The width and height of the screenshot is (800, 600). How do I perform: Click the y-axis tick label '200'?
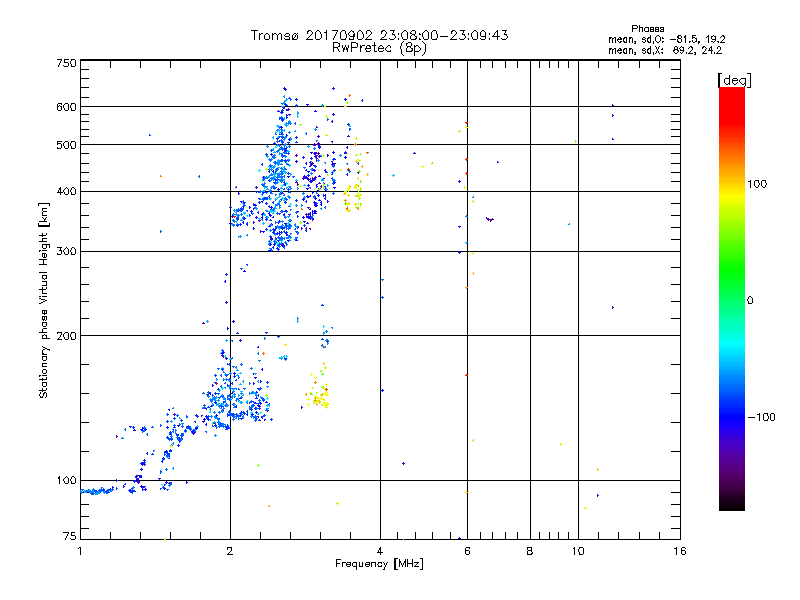pyautogui.click(x=66, y=336)
